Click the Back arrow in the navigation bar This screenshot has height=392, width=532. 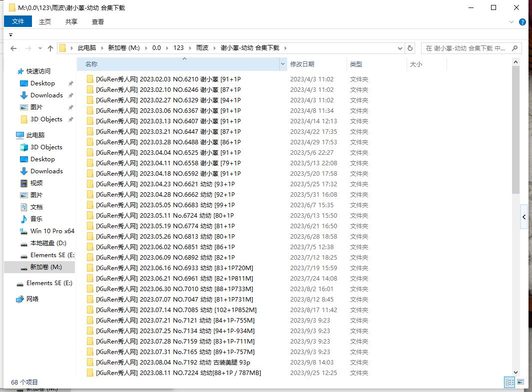click(x=13, y=48)
